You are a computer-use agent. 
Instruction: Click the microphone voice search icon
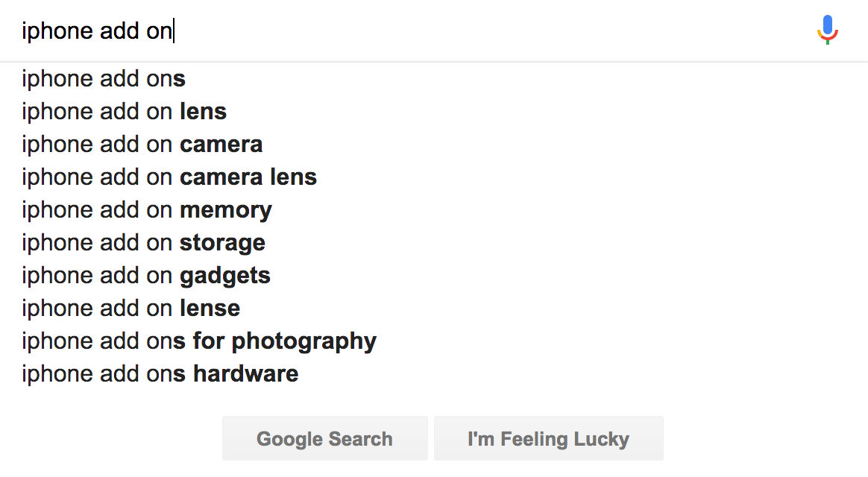(827, 30)
